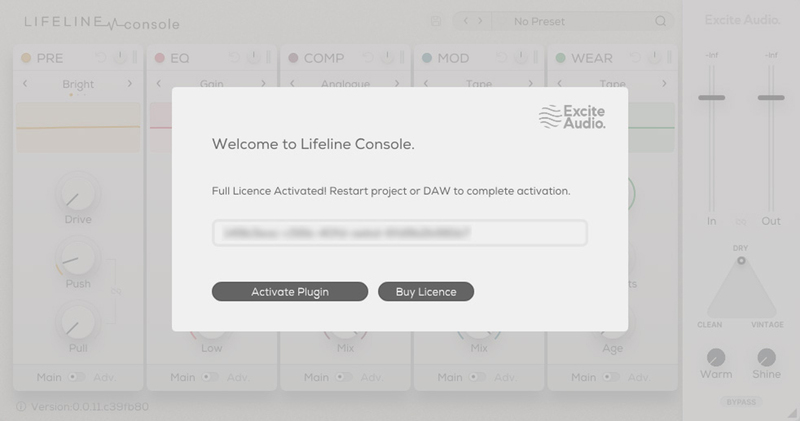Screen dimensions: 800x421
Task: Click the Buy Licence button
Action: click(426, 291)
